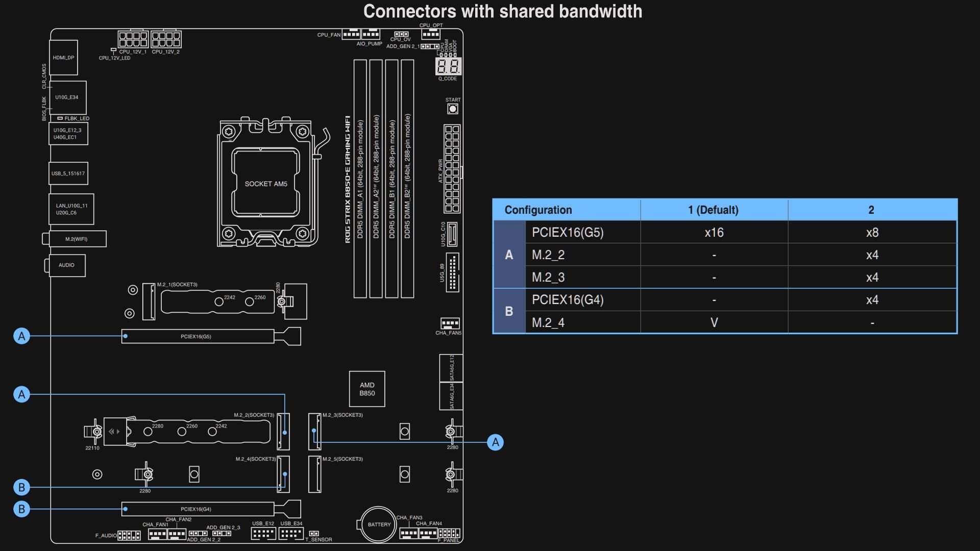Screen dimensions: 980x551
Task: Click the F_PANEL header
Action: coord(449,534)
